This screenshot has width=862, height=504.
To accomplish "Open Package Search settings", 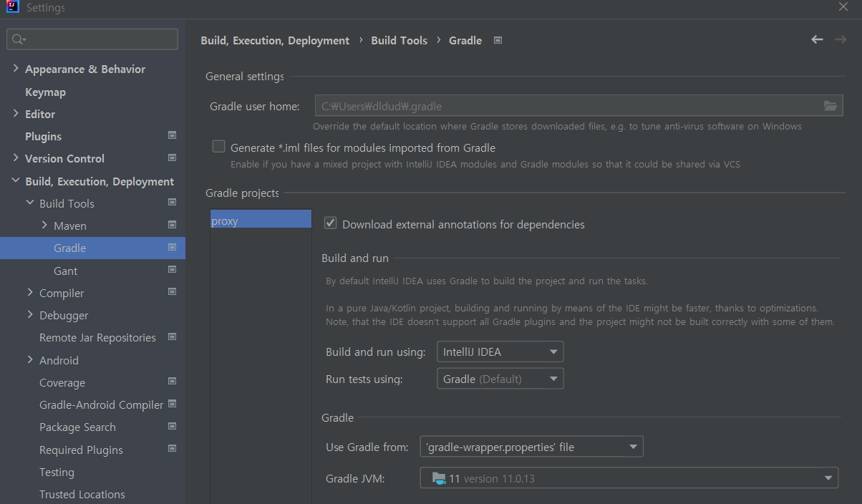I will pos(77,427).
